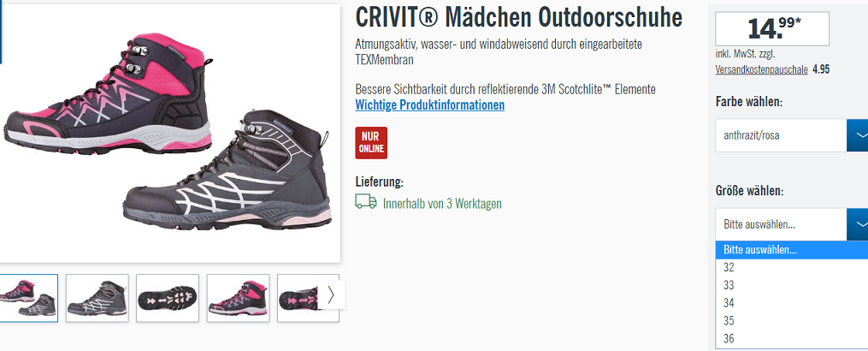Screen dimensions: 868x351
Task: Select the Bitte auswählen... highlighted option
Action: [x=792, y=250]
